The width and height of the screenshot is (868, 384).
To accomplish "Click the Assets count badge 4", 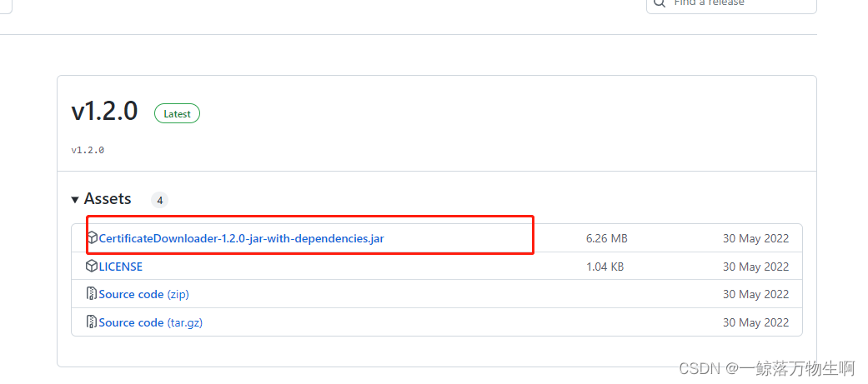I will 160,200.
